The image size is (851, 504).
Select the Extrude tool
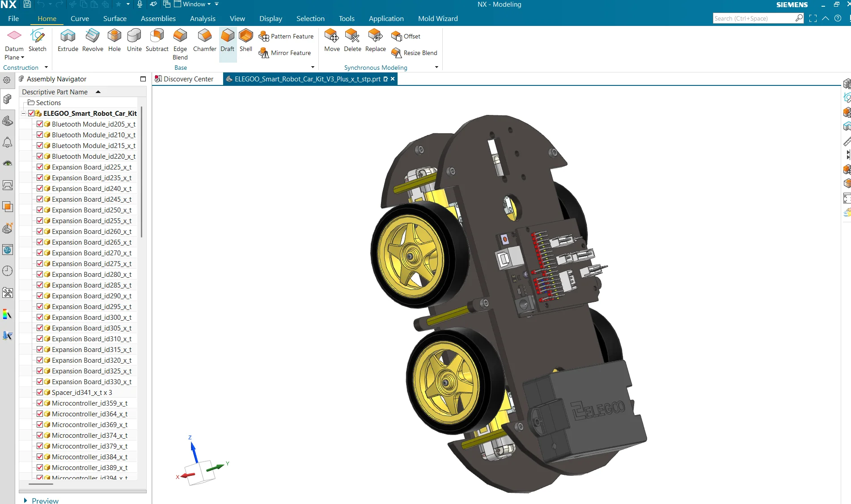click(x=68, y=40)
